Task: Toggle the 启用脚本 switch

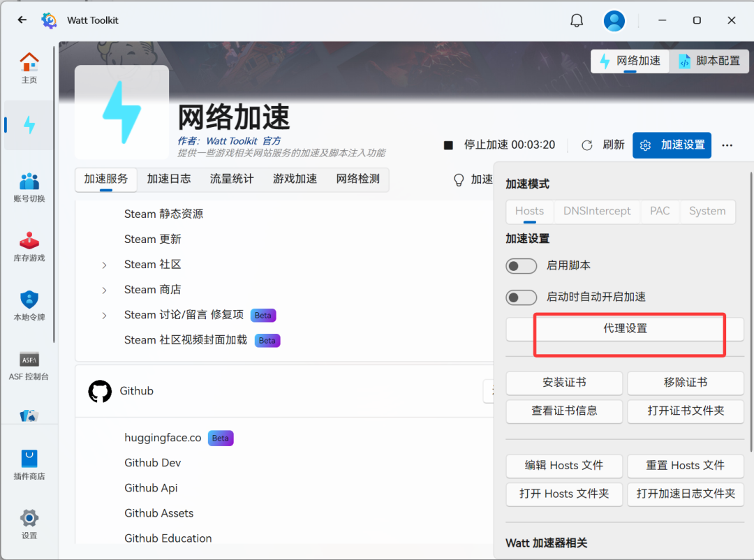Action: pos(522,266)
